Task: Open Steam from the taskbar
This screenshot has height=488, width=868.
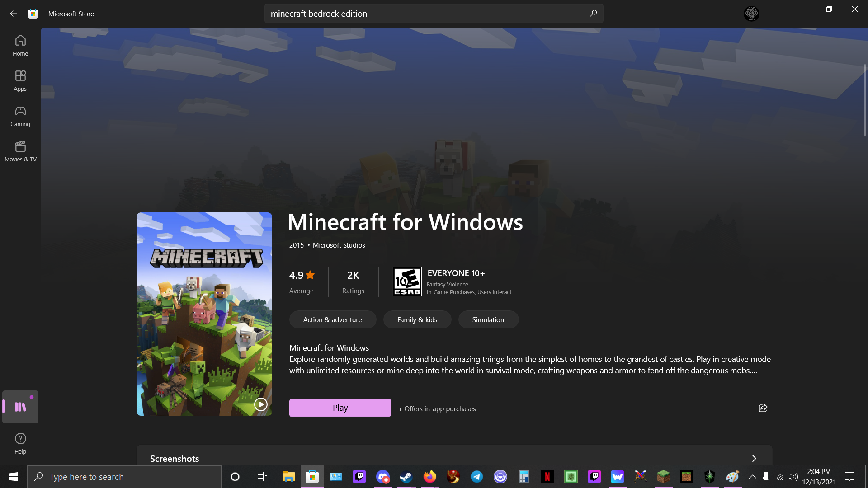Action: point(406,477)
